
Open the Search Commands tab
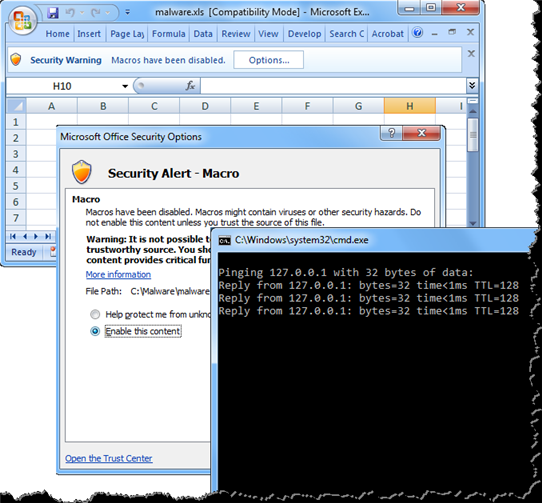[346, 34]
